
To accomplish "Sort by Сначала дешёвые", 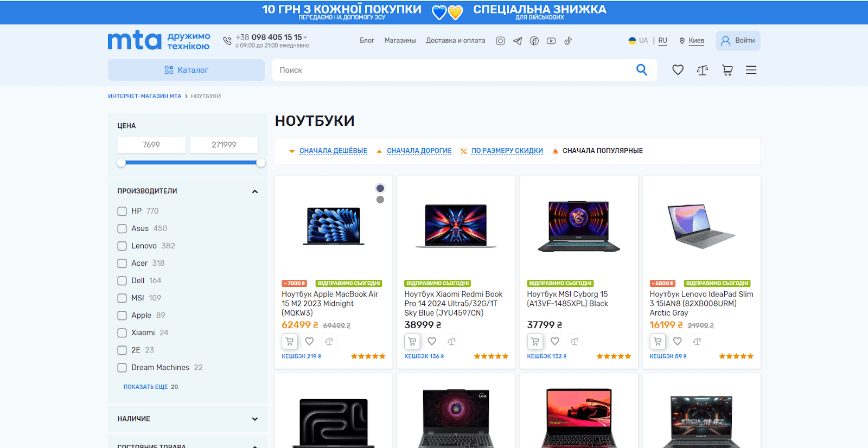I will click(333, 151).
